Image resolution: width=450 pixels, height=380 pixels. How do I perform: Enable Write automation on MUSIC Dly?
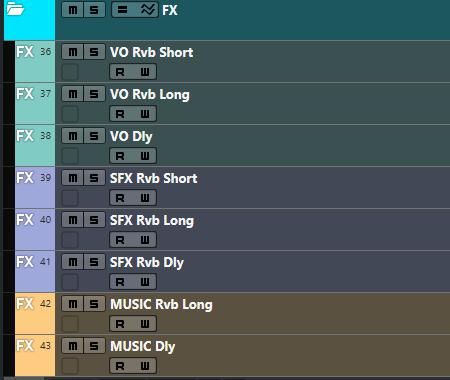coord(145,366)
